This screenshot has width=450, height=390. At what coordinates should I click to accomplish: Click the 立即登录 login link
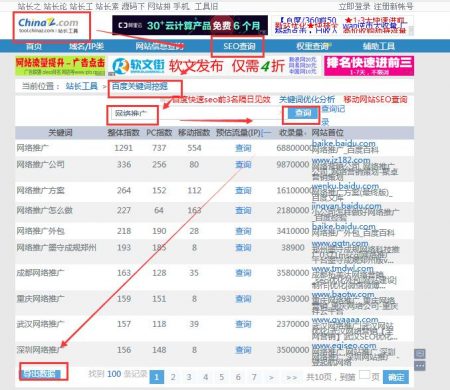coord(354,6)
